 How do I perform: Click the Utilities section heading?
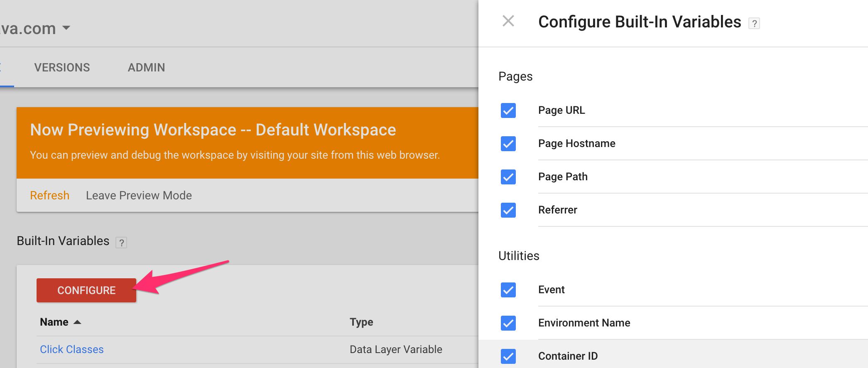click(519, 256)
